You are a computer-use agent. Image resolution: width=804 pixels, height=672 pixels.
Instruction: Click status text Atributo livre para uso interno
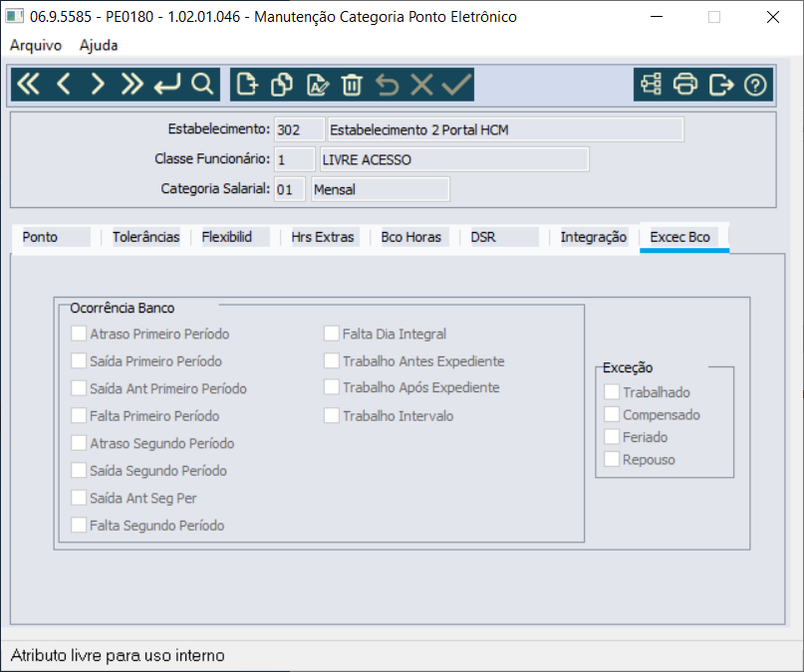(x=118, y=655)
